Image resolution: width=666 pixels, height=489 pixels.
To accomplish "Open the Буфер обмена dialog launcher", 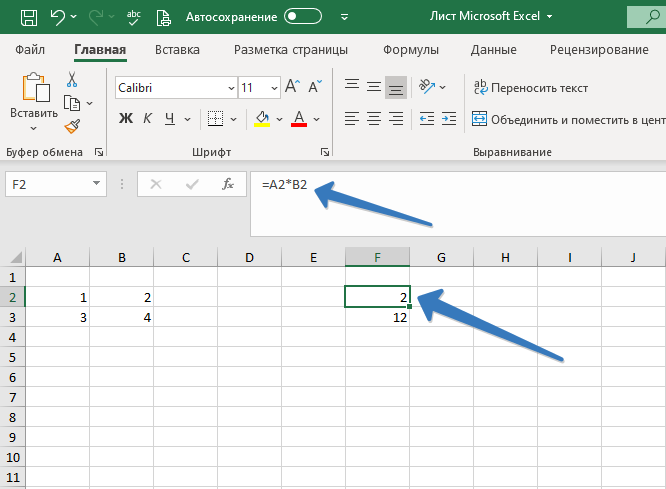I will [99, 152].
